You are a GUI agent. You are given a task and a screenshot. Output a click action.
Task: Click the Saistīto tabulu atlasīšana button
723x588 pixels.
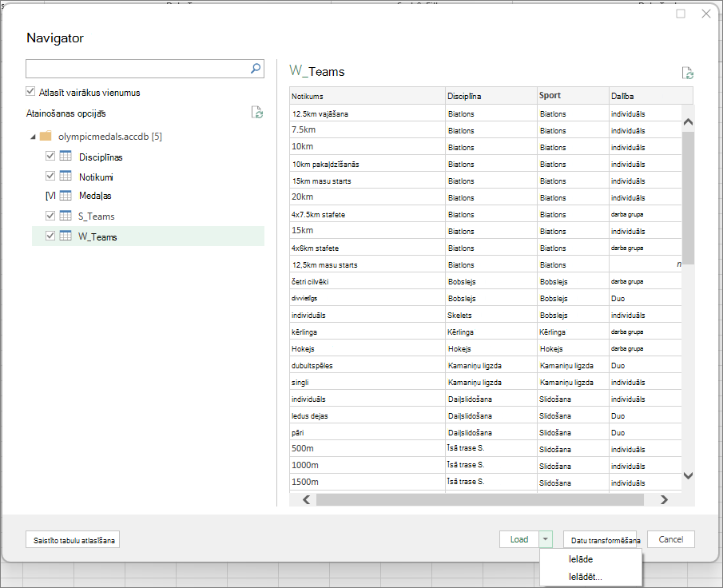73,539
